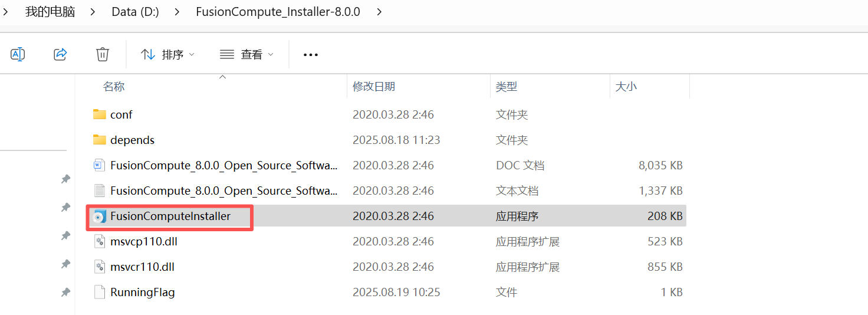Click 我的电脑 in the address path
Image resolution: width=868 pixels, height=315 pixels.
tap(50, 12)
